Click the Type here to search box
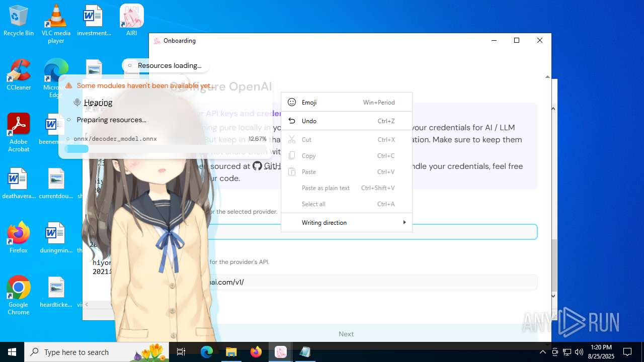644x362 pixels. pyautogui.click(x=97, y=352)
